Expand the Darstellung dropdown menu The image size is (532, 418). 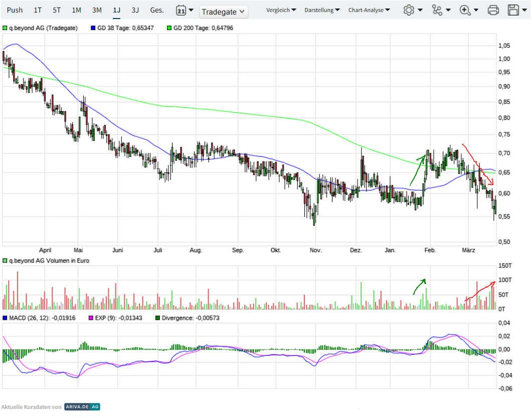pyautogui.click(x=322, y=10)
